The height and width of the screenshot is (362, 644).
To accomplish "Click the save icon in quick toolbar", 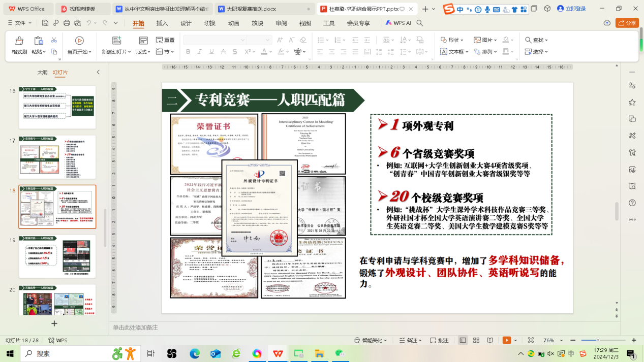I will [45, 23].
